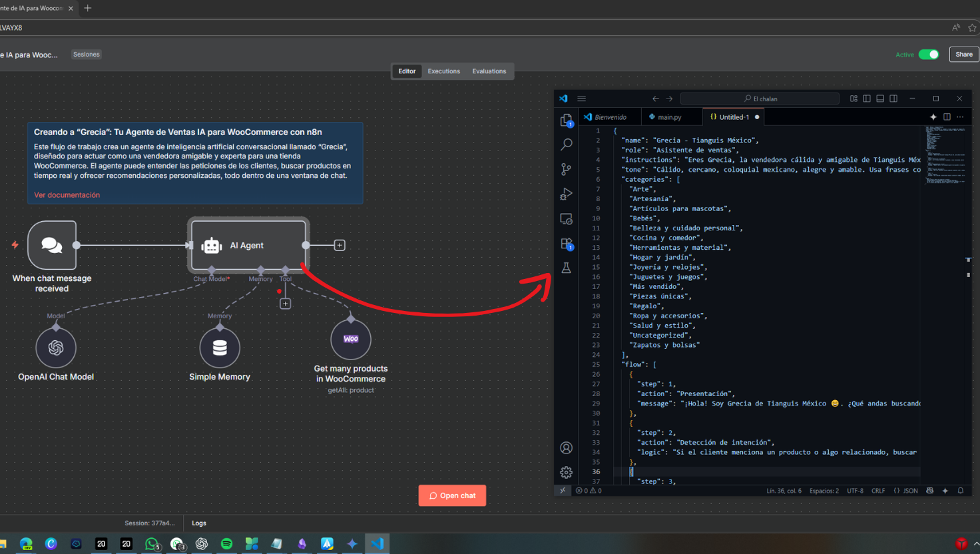
Task: Select JSON language mode in status bar
Action: [906, 491]
